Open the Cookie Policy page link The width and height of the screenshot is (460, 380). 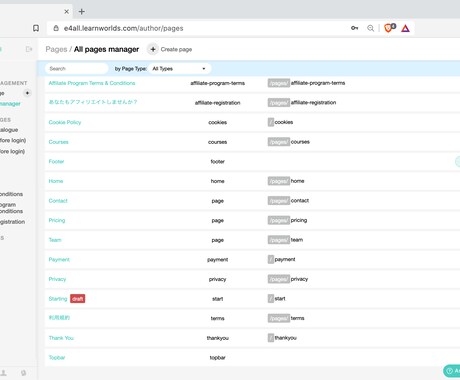coord(65,122)
